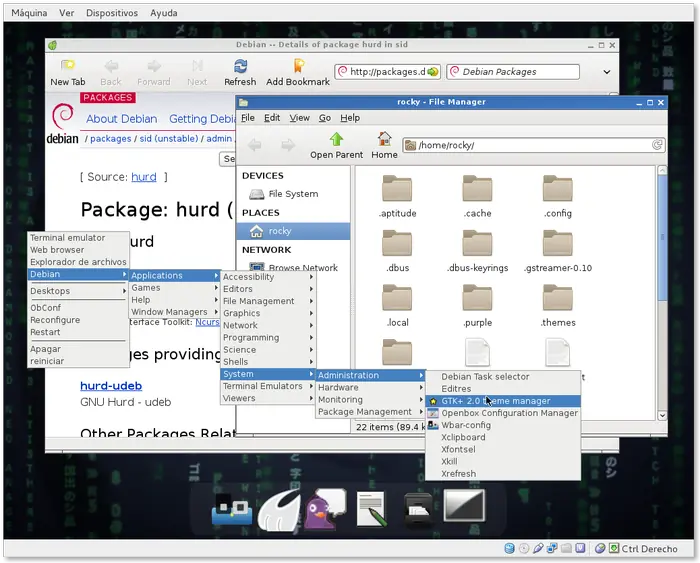Refresh the Debian packages page
The width and height of the screenshot is (700, 563).
[x=240, y=72]
